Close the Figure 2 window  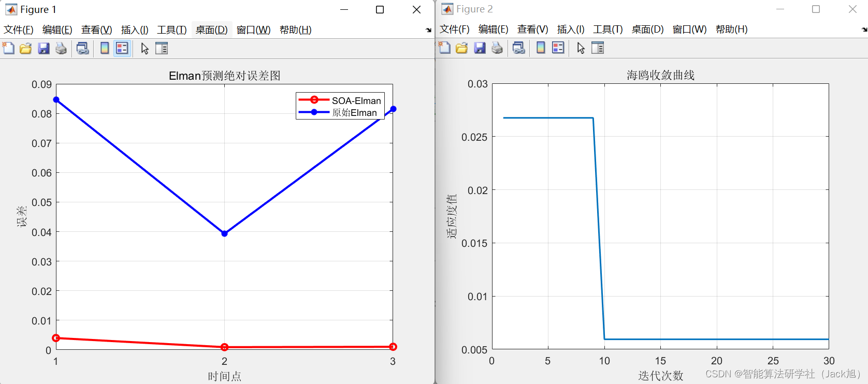point(852,9)
